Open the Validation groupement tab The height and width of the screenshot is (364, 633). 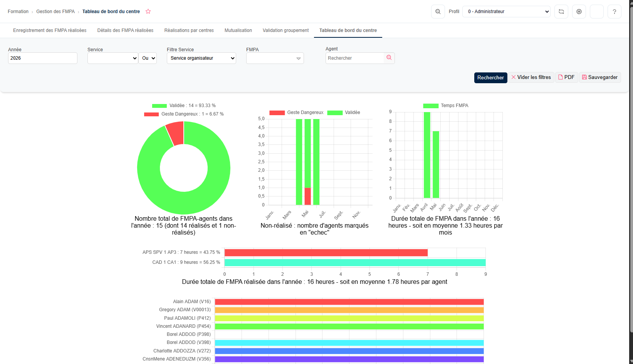click(x=286, y=30)
